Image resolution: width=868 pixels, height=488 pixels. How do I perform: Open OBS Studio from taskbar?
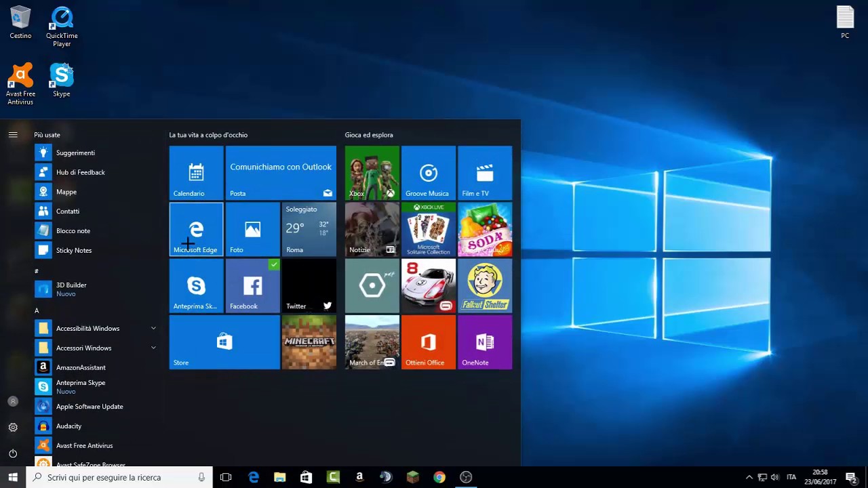[466, 477]
